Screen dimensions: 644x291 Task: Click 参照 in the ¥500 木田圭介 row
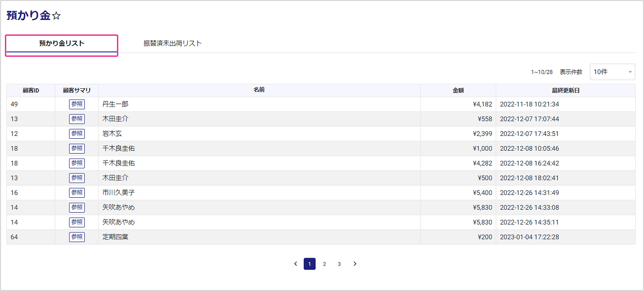pyautogui.click(x=77, y=178)
